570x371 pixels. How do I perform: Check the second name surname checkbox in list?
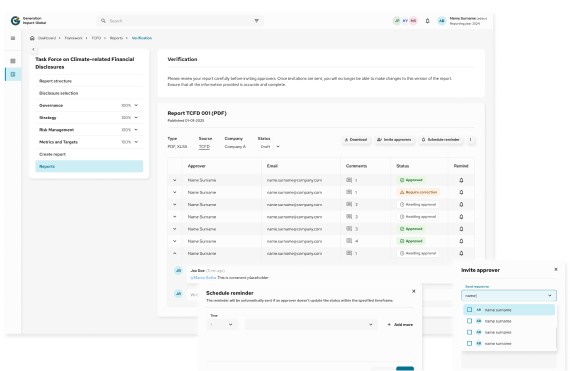[x=469, y=321]
